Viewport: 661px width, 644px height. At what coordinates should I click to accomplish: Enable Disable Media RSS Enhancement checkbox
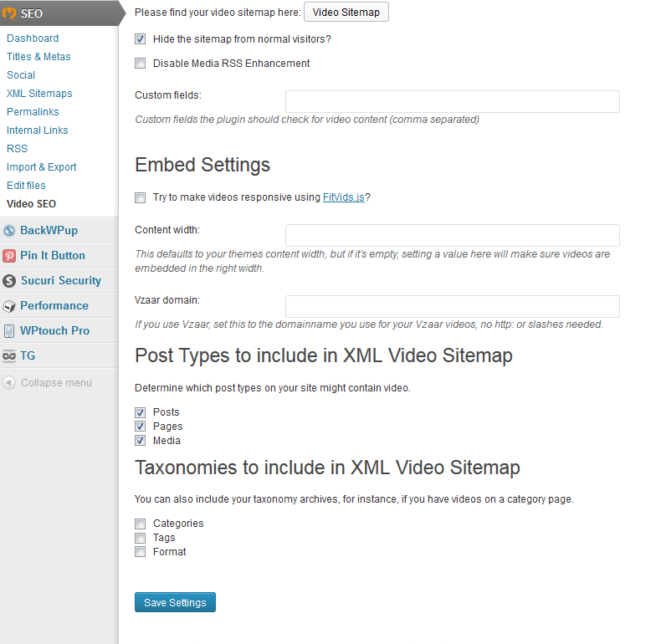pyautogui.click(x=140, y=64)
